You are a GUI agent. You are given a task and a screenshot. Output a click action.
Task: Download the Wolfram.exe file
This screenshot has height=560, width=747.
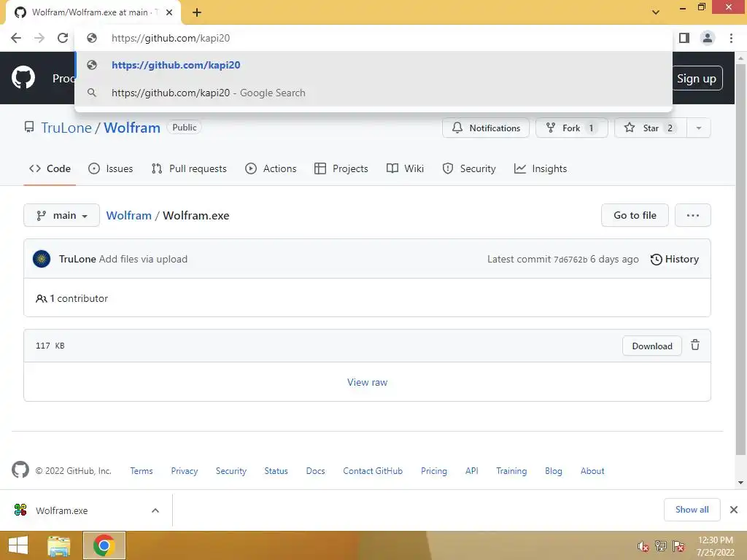(x=651, y=346)
